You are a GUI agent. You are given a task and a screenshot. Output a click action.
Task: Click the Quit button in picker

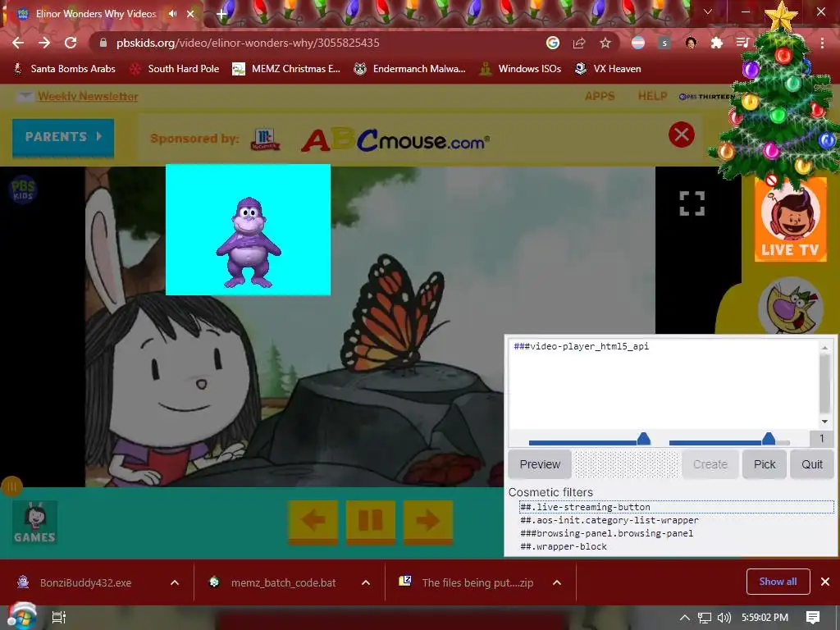812,464
